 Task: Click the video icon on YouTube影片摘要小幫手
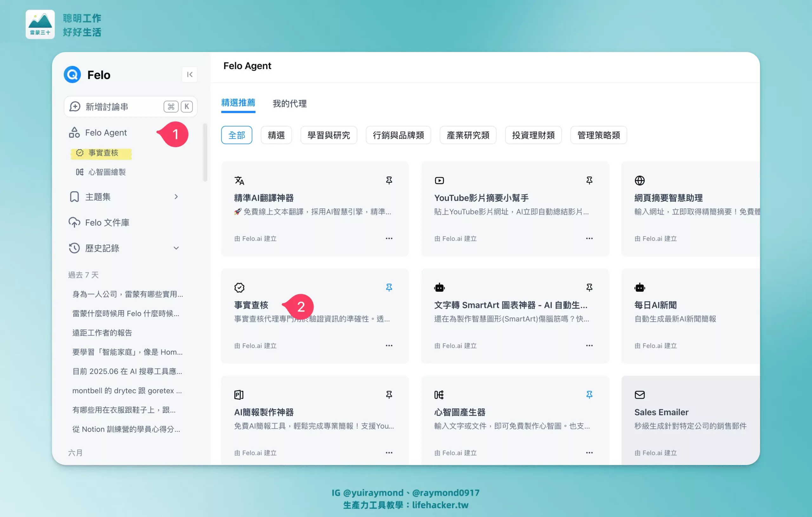click(439, 180)
